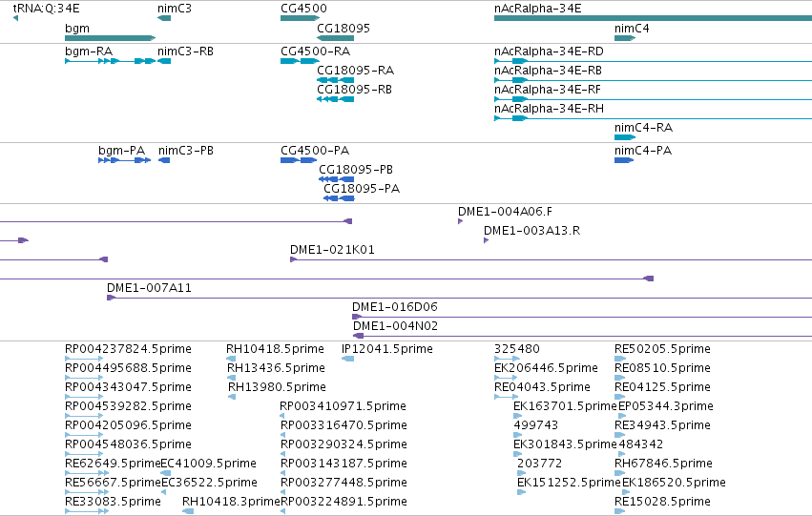Image resolution: width=812 pixels, height=516 pixels.
Task: Click the IP12041.5prime EST
Action: point(348,358)
